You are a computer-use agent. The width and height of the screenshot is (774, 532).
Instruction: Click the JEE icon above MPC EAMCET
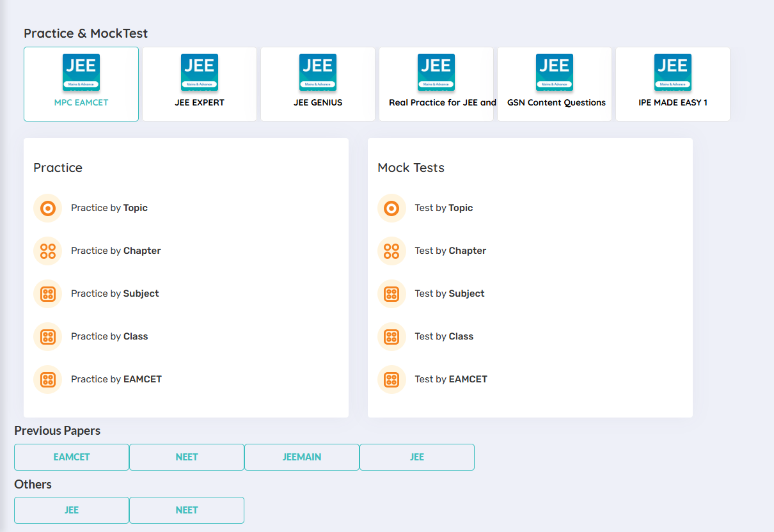(81, 72)
